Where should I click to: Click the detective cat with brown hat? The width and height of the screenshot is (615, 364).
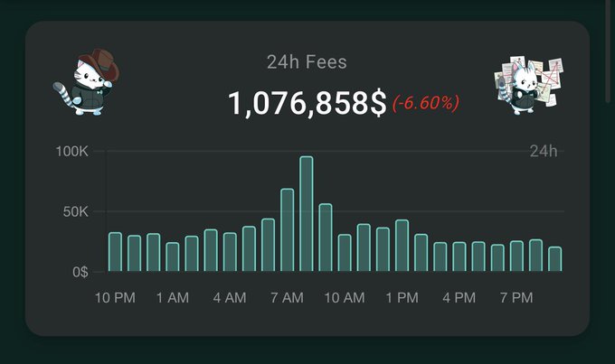pos(86,82)
